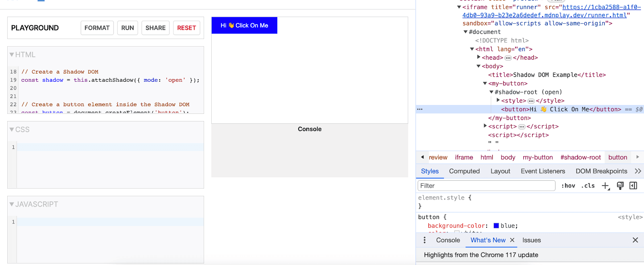Select the 'button' breadcrumb
Screen dimensions: 644x265
pyautogui.click(x=618, y=158)
